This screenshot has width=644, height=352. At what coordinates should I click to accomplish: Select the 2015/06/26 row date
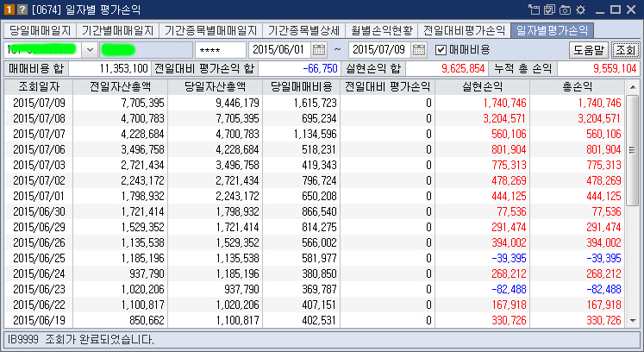click(39, 242)
